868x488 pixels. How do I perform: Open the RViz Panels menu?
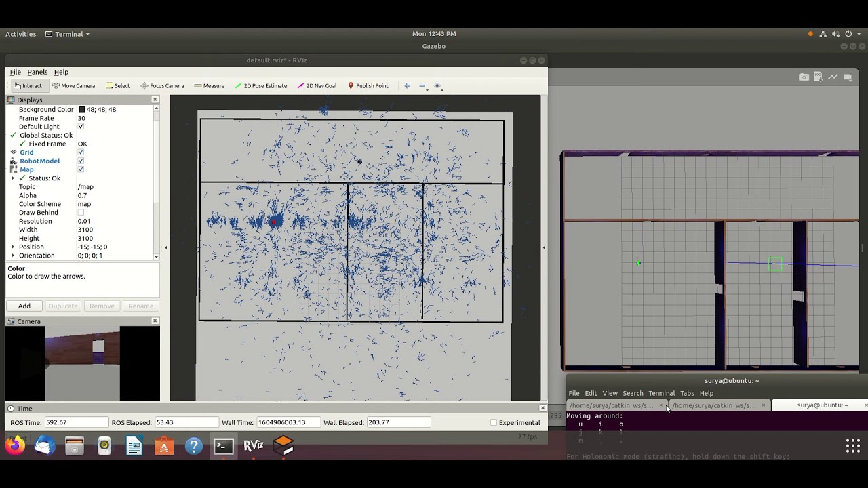point(37,72)
